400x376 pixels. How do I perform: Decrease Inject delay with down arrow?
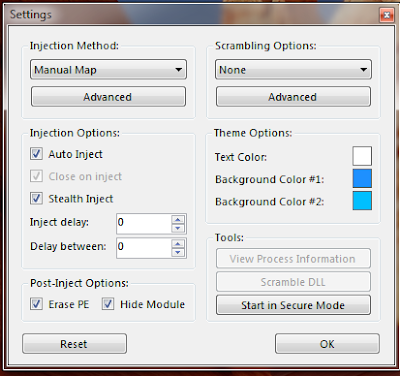[178, 228]
